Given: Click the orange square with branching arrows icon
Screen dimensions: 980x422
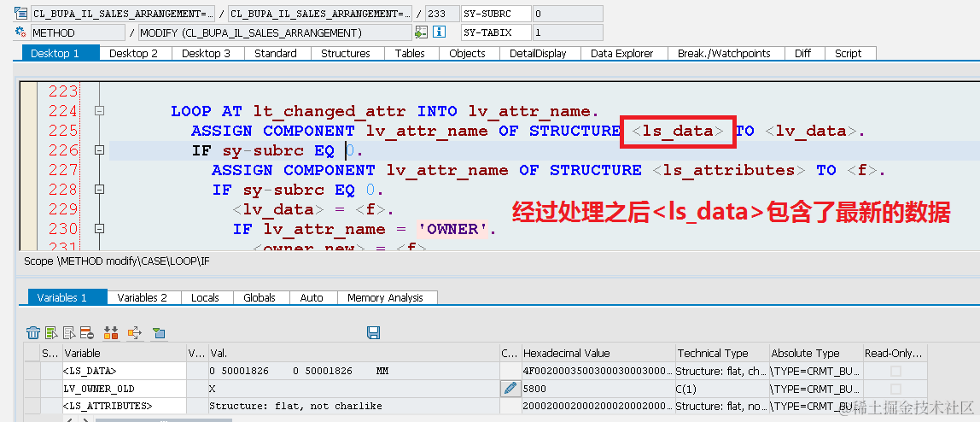Looking at the screenshot, I should click(x=135, y=332).
